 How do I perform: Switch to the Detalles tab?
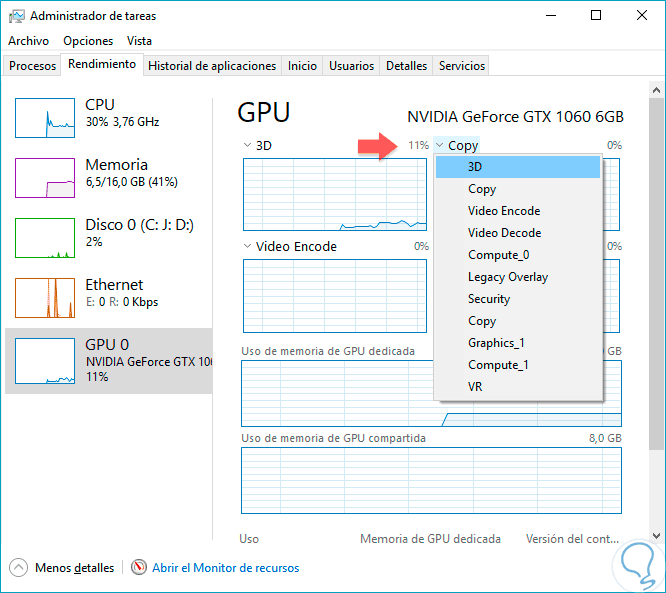(406, 66)
